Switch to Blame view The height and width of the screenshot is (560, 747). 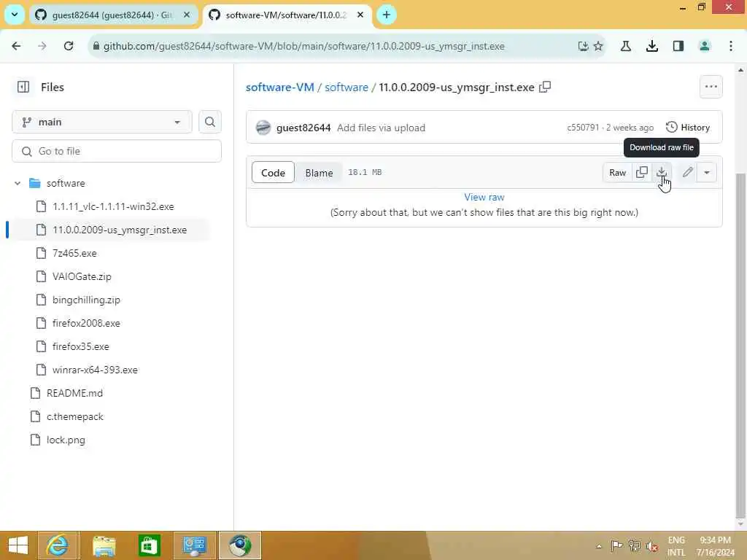point(319,172)
